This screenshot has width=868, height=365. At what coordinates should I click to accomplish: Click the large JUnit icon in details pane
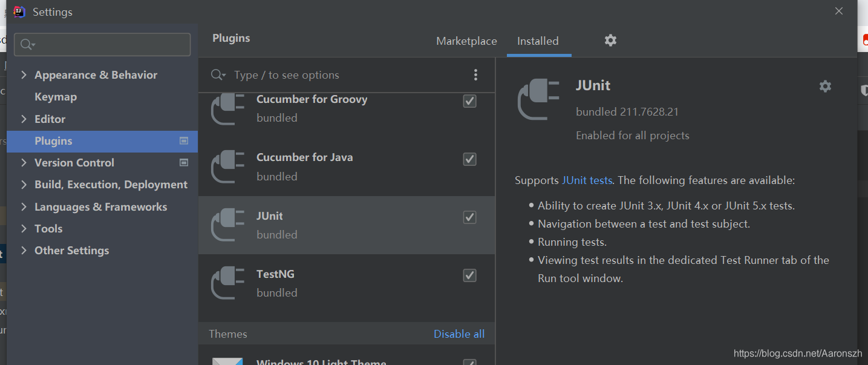(539, 99)
